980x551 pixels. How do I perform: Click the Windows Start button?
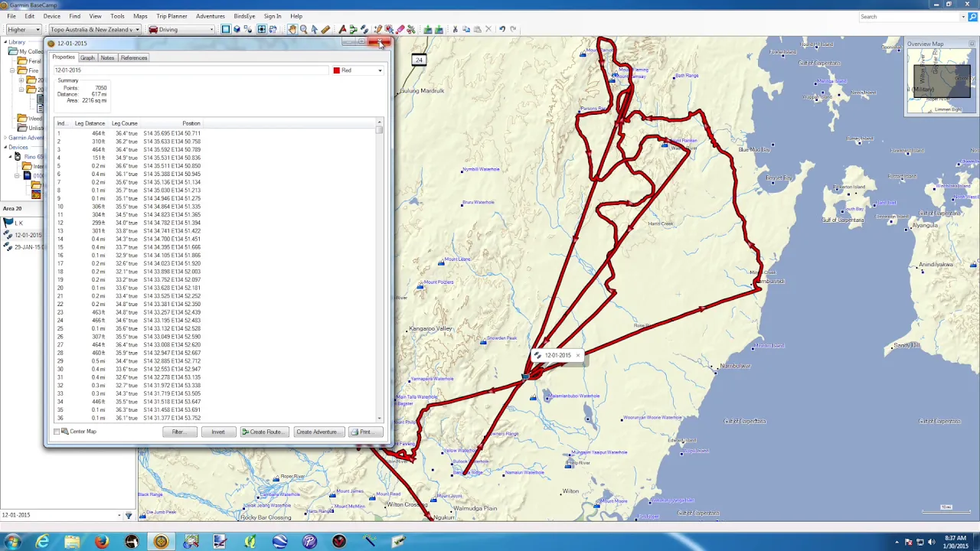(x=13, y=542)
